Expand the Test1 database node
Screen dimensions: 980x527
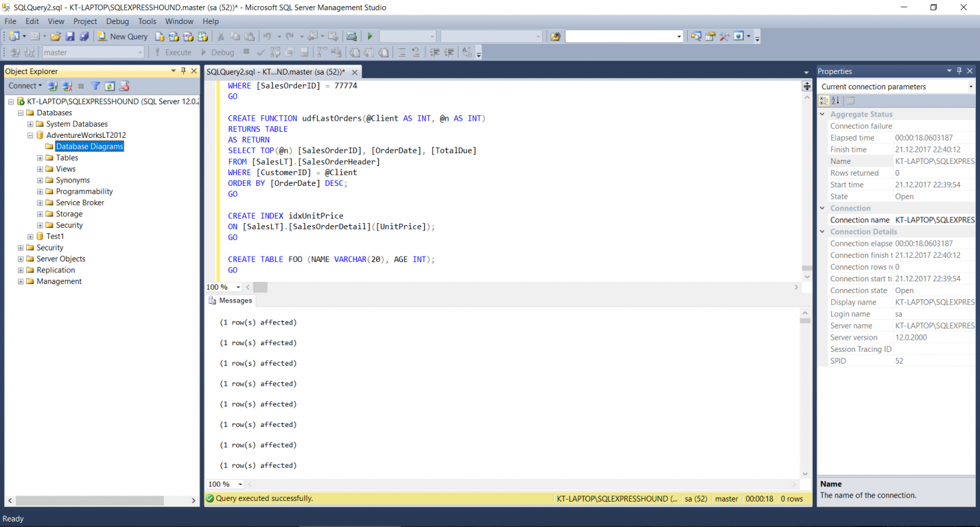coord(30,236)
